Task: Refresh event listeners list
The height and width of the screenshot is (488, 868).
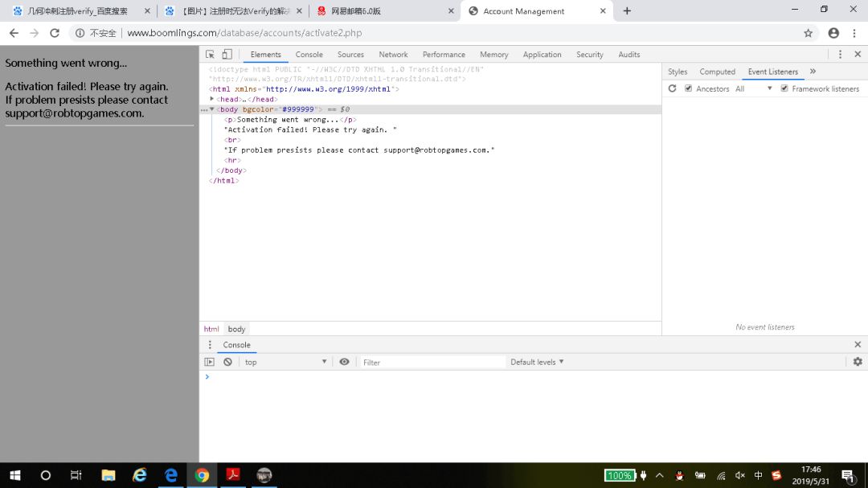Action: point(672,88)
